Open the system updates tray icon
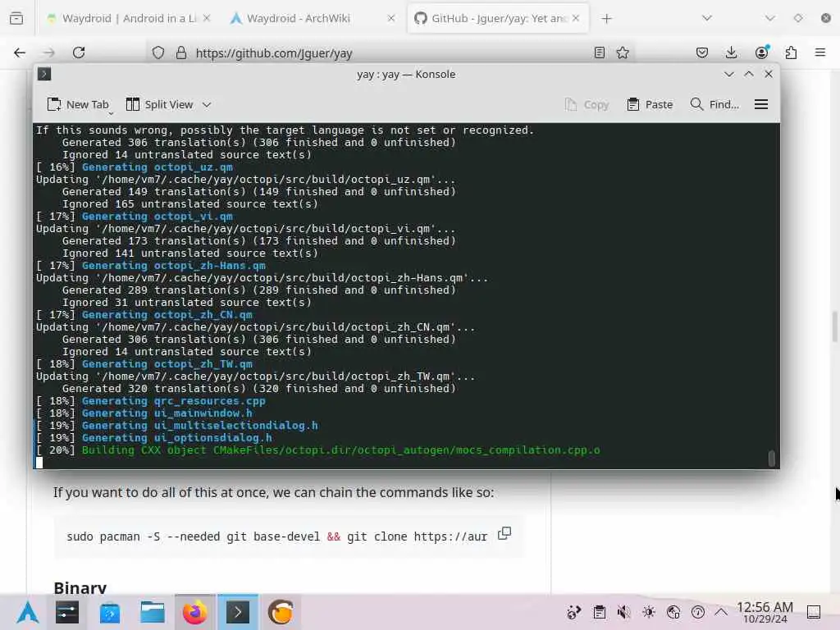The height and width of the screenshot is (630, 840). (698, 612)
